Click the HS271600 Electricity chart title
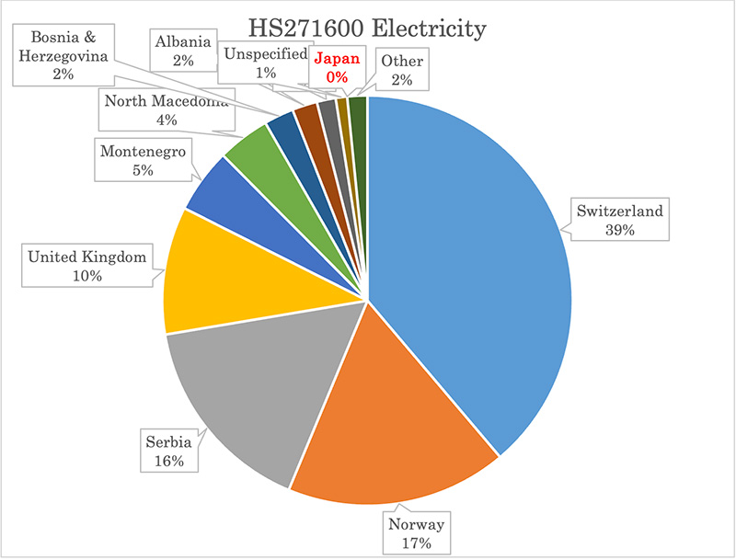Image resolution: width=736 pixels, height=560 pixels. pyautogui.click(x=368, y=29)
